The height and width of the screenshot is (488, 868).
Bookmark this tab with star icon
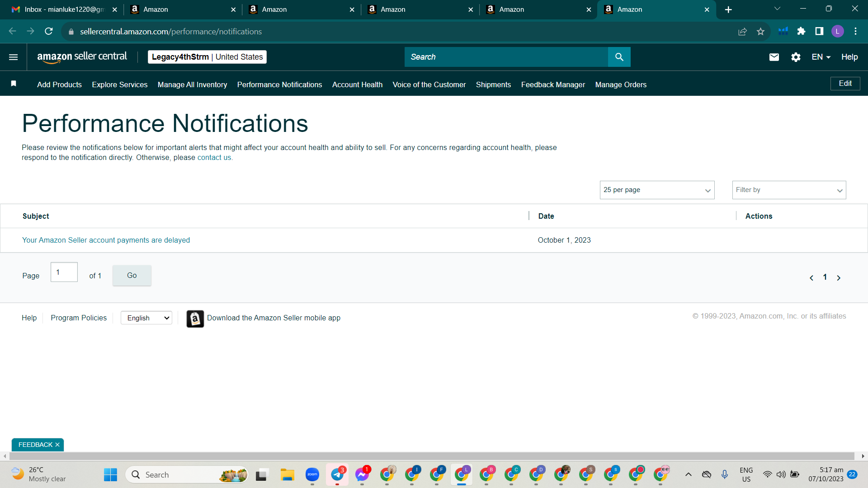pos(760,31)
